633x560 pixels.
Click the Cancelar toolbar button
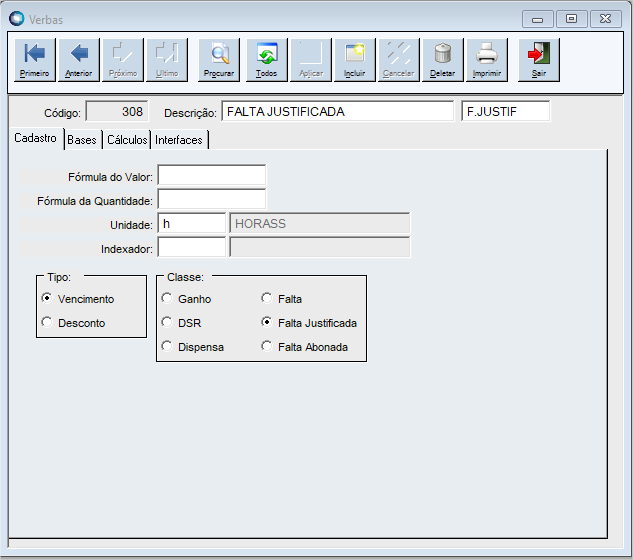[x=398, y=60]
